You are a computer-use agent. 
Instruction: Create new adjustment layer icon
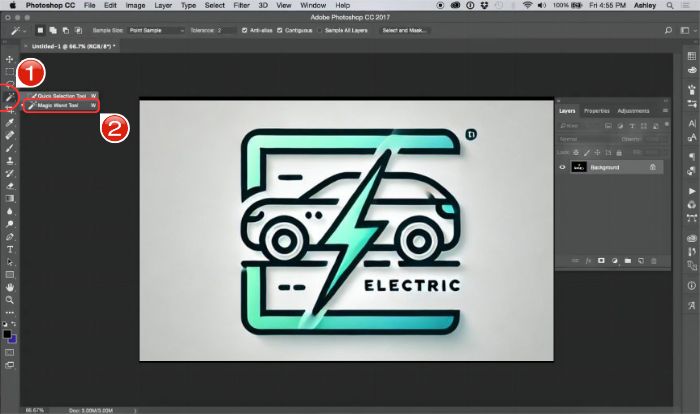click(x=614, y=261)
